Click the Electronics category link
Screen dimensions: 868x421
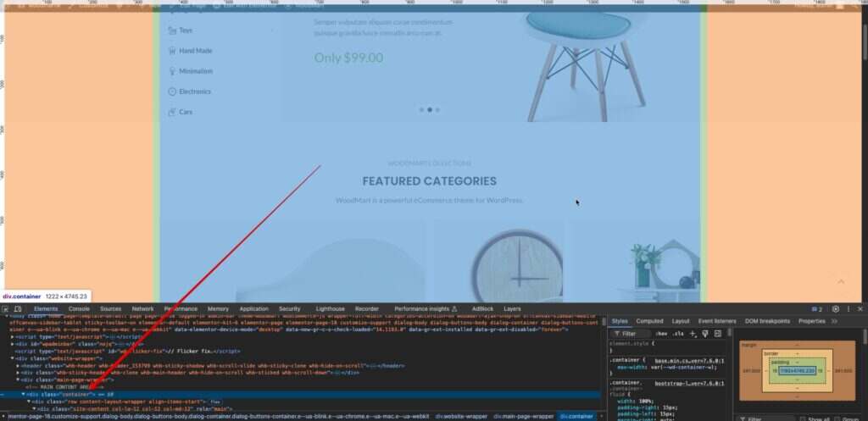pos(195,91)
